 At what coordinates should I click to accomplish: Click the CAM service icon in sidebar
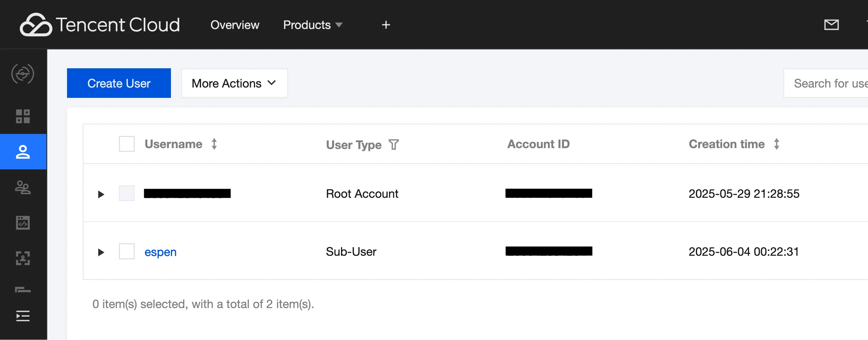tap(22, 74)
